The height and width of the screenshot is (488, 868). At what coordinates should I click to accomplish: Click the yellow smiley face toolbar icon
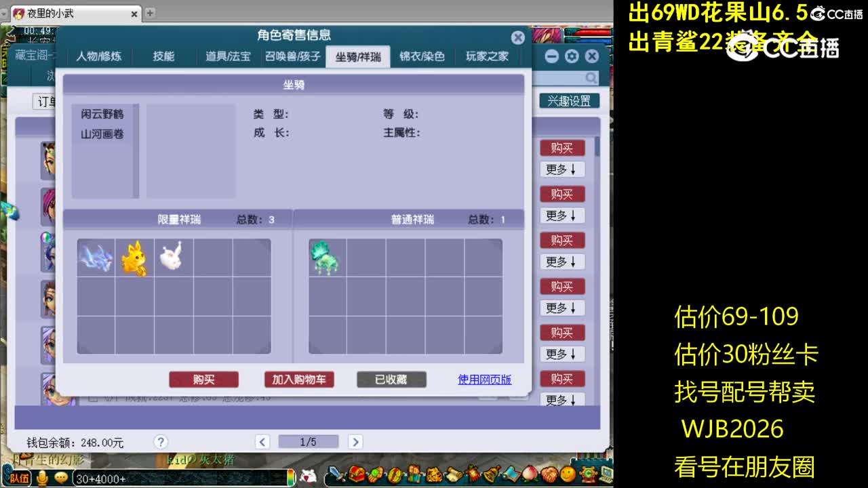click(568, 474)
